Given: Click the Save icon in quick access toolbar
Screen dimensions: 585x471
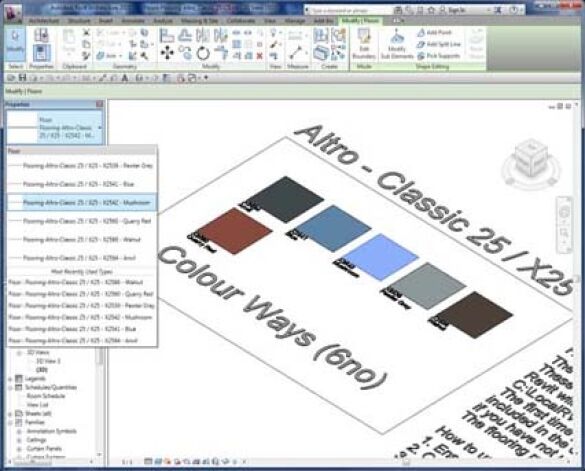Looking at the screenshot, I should pyautogui.click(x=22, y=78).
